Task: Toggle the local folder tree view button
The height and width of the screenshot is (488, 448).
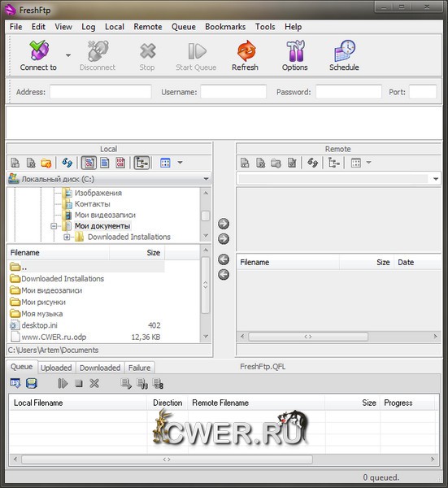Action: pyautogui.click(x=141, y=163)
